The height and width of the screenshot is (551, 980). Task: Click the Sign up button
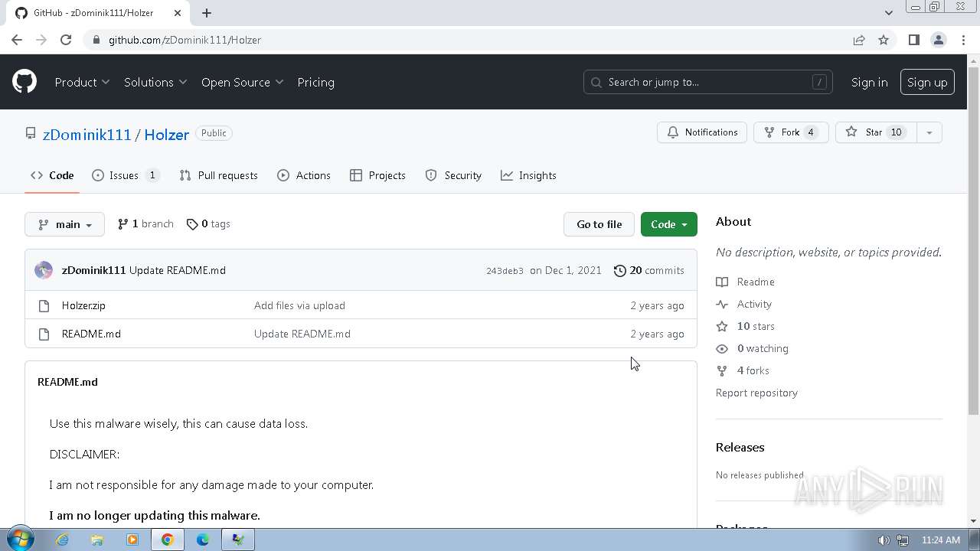[927, 82]
